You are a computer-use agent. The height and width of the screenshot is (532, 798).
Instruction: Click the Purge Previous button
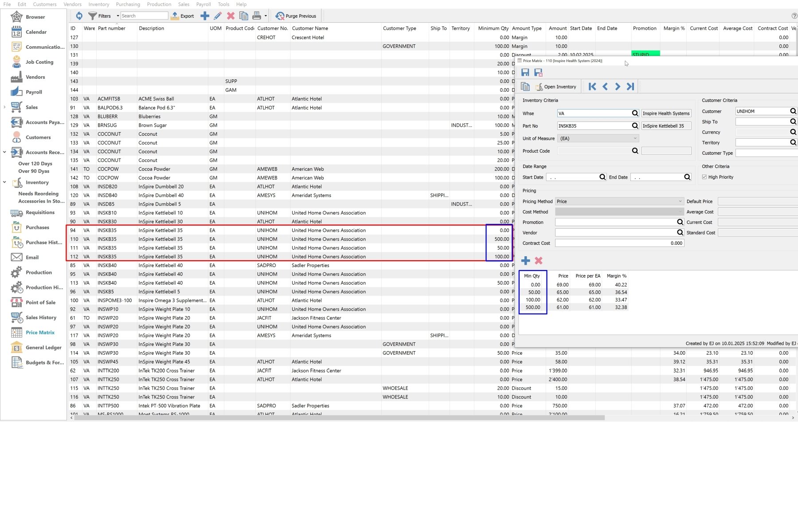[x=296, y=16]
